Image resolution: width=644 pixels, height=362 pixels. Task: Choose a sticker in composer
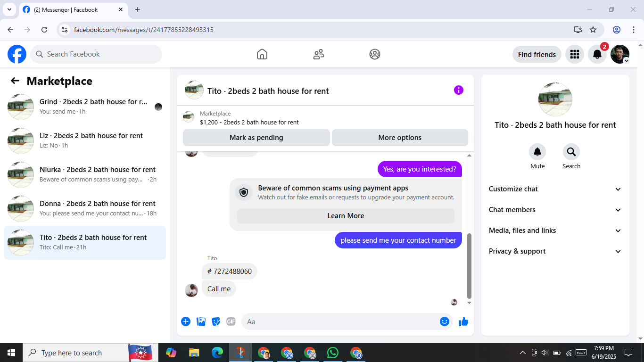pyautogui.click(x=216, y=321)
